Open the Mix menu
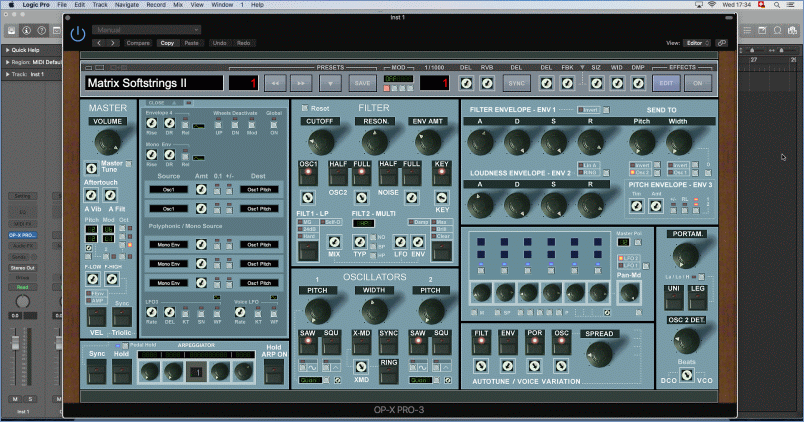The height and width of the screenshot is (422, 804). click(x=178, y=5)
